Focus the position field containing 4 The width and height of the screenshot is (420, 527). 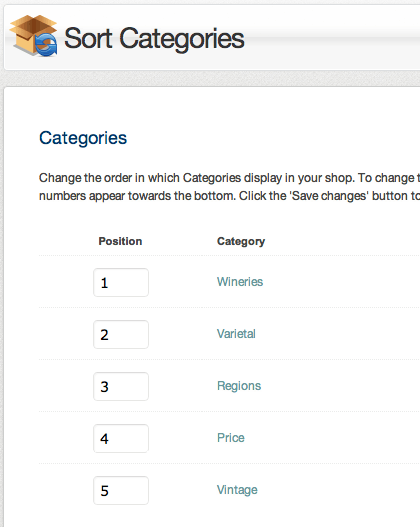coord(121,438)
